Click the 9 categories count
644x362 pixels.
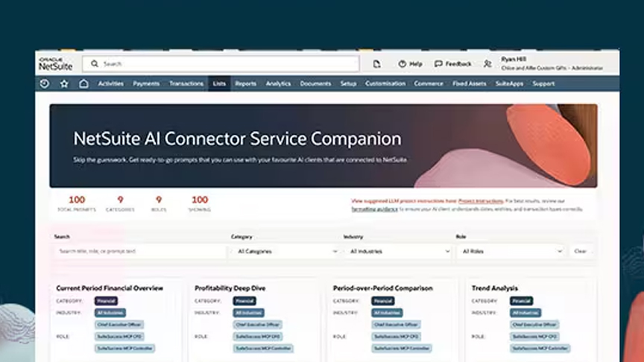120,200
